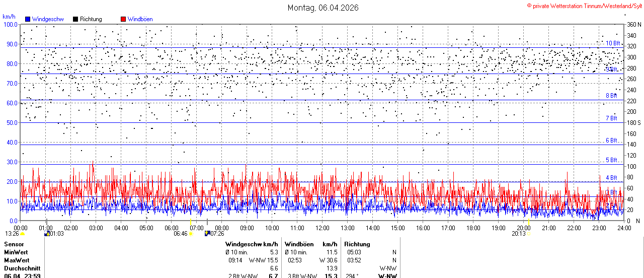This screenshot has height=278, width=644.
Task: Select the Richtung legend label at top
Action: (x=91, y=19)
